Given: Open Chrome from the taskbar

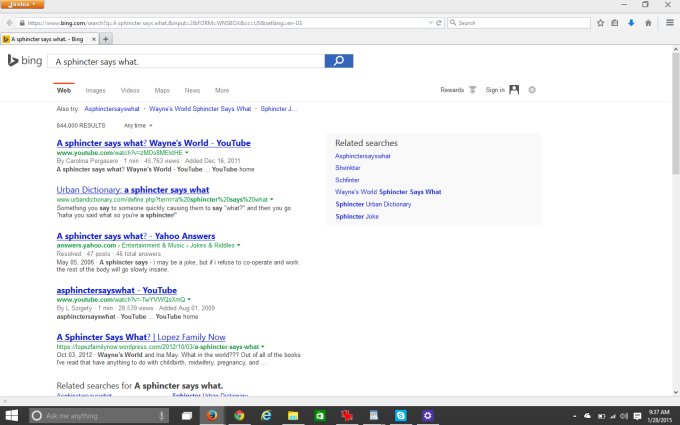Looking at the screenshot, I should click(x=239, y=415).
